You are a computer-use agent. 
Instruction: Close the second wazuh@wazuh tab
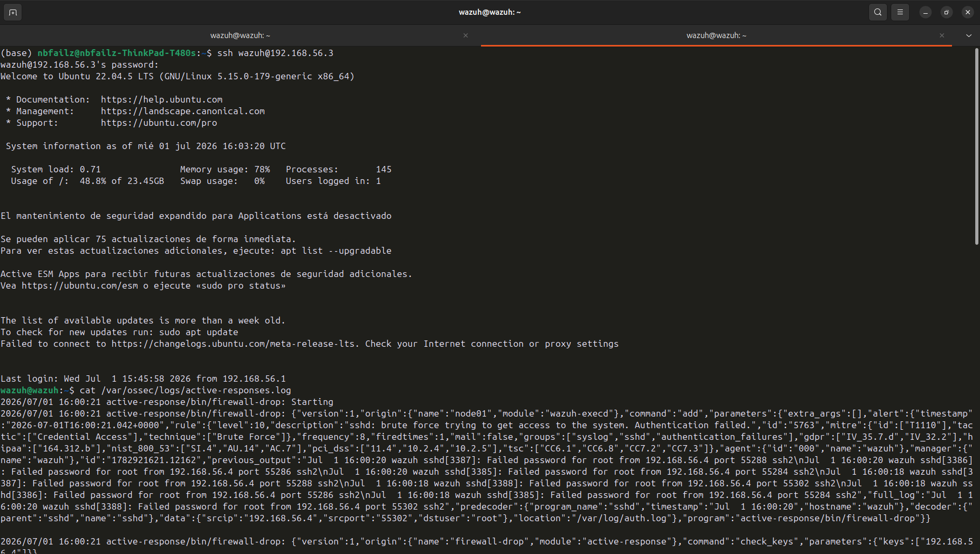[x=942, y=35]
